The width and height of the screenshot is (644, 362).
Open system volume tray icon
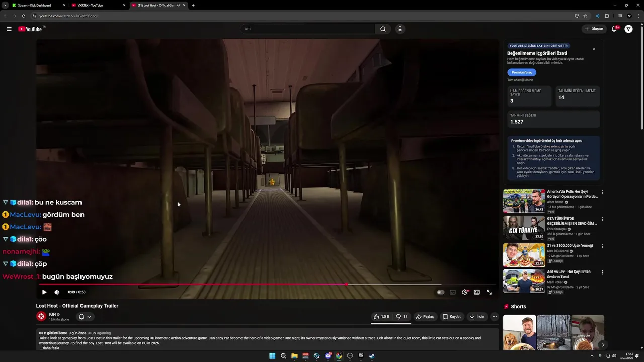(614, 356)
